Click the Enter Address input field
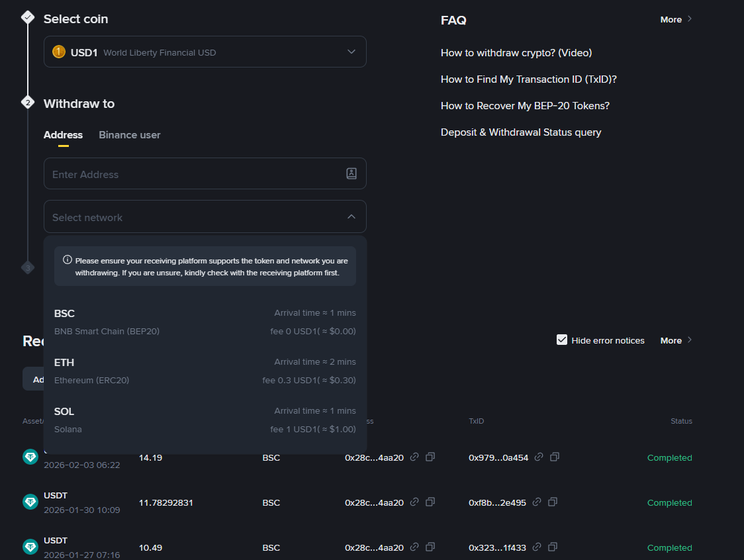The height and width of the screenshot is (560, 744). pos(192,174)
